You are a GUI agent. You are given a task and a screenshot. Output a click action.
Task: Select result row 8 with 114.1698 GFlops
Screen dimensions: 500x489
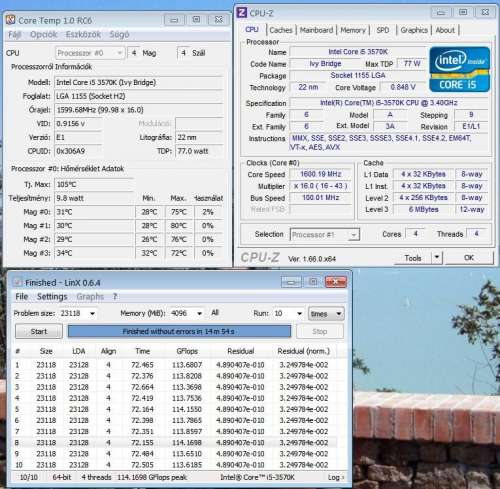[x=175, y=443]
